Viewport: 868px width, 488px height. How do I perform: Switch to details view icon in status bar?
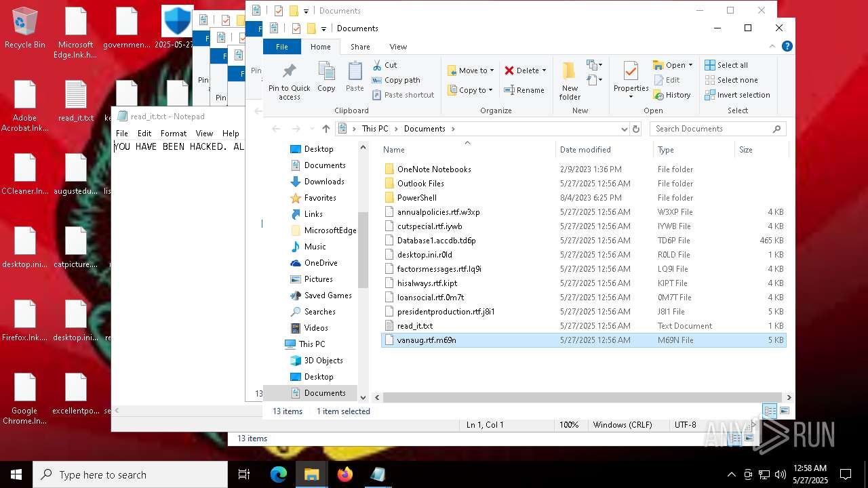pyautogui.click(x=770, y=411)
